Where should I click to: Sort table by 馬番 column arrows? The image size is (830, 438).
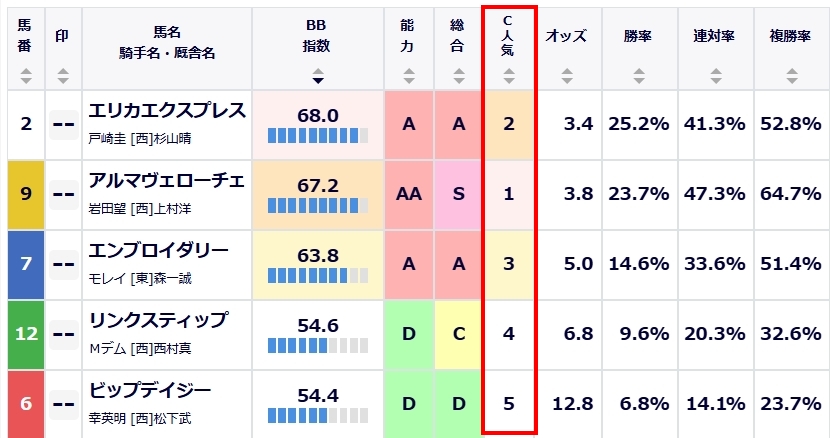click(25, 76)
